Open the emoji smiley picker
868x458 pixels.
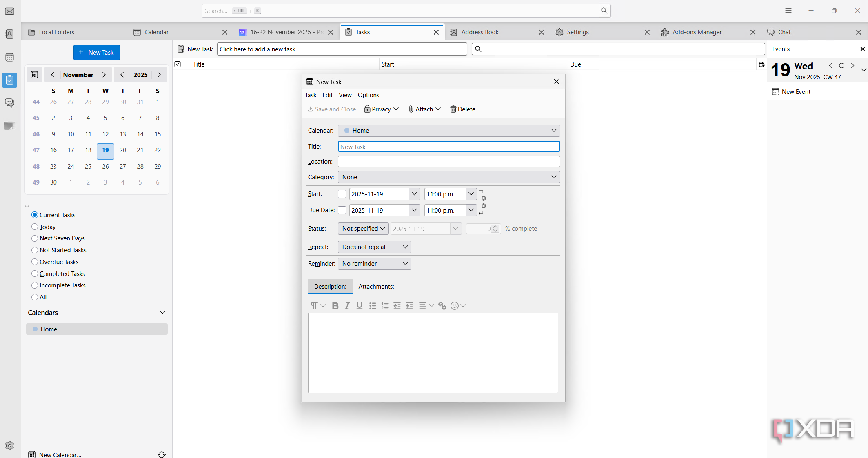point(455,306)
